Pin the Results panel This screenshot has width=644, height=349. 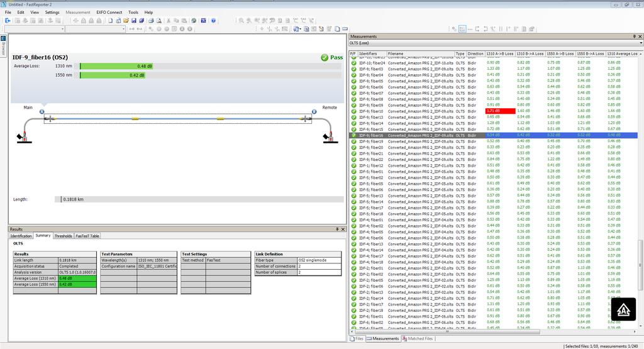[x=337, y=229]
